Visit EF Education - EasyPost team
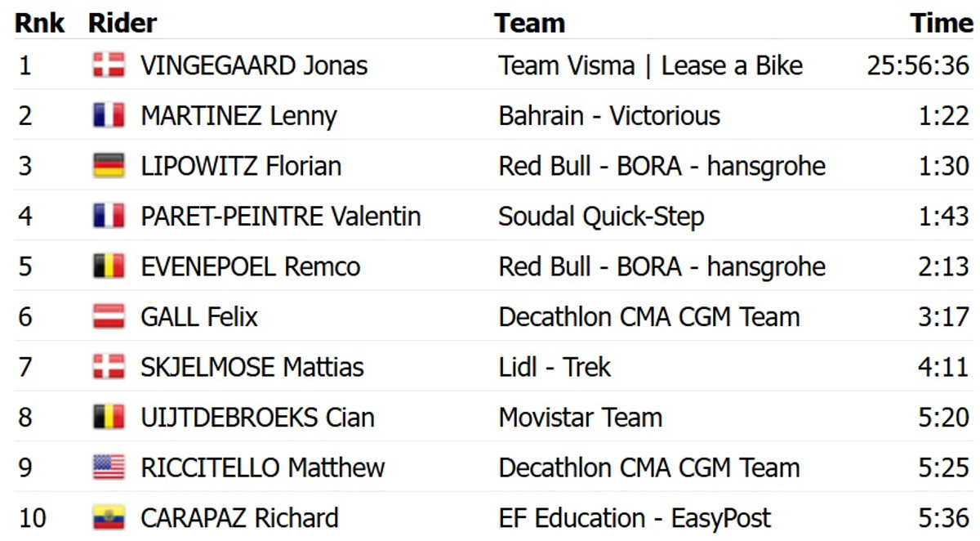This screenshot has height=541, width=980. coord(635,518)
